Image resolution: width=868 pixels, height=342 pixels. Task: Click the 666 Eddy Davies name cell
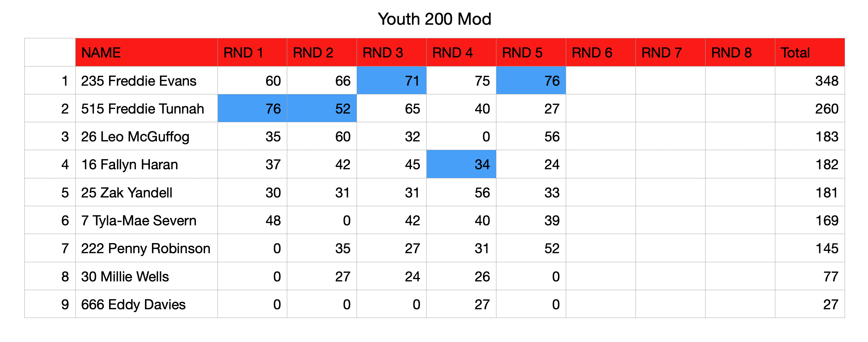[x=146, y=304]
